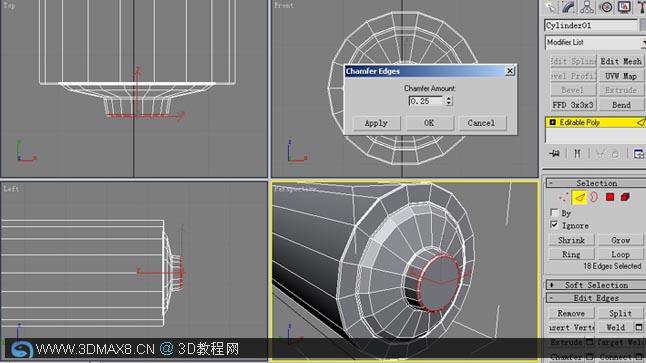Image resolution: width=646 pixels, height=363 pixels.
Task: Open Connect settings box icon
Action: coord(639,356)
